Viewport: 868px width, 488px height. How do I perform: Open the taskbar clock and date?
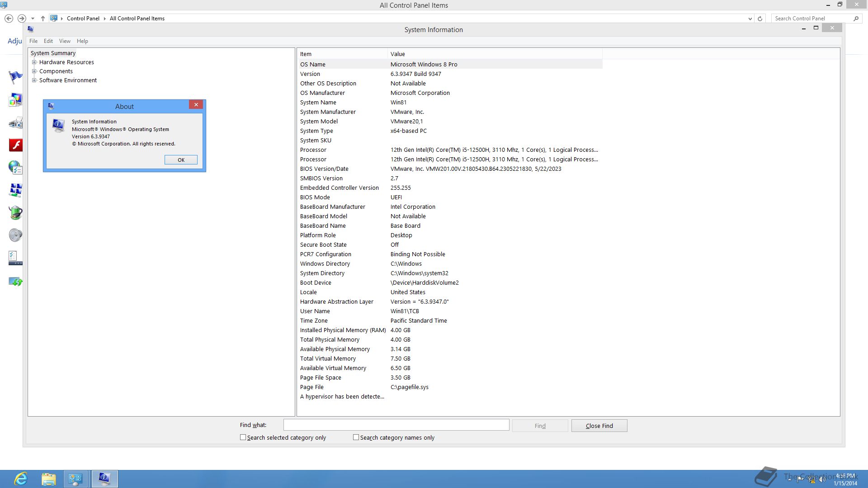pyautogui.click(x=845, y=479)
